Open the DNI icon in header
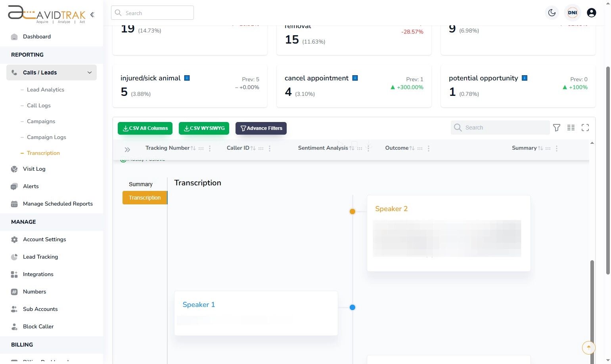This screenshot has width=611, height=364. coord(573,13)
